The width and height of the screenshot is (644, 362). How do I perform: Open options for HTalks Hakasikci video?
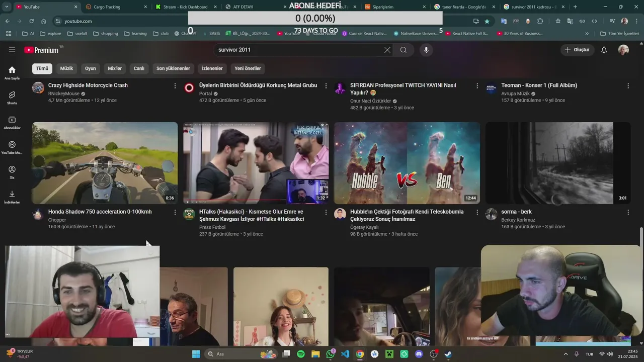pos(326,212)
